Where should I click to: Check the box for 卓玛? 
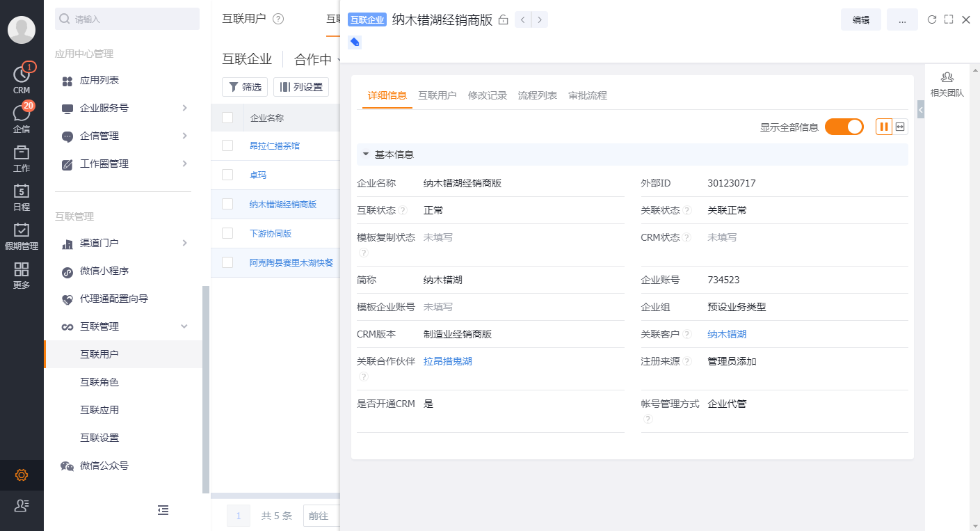tap(227, 175)
